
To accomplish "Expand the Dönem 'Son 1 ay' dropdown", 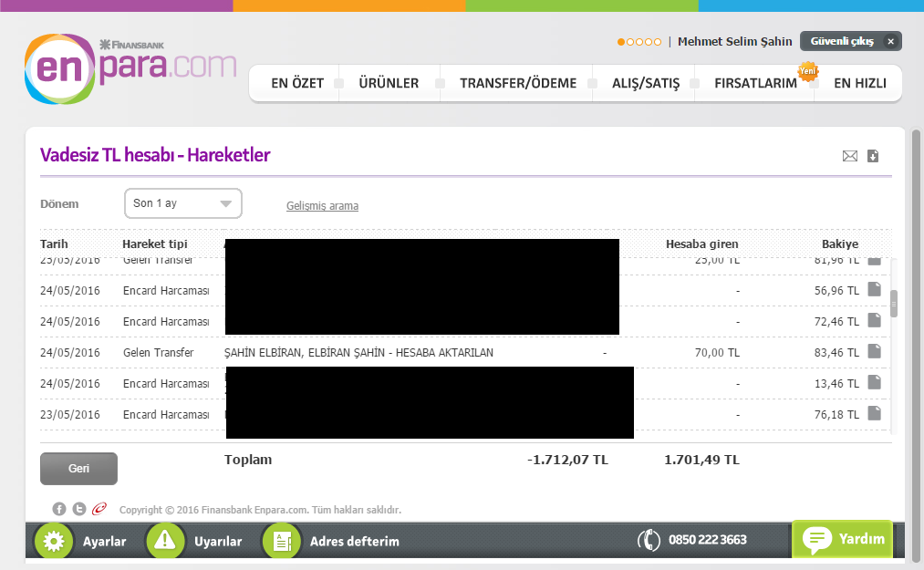I will click(x=183, y=203).
